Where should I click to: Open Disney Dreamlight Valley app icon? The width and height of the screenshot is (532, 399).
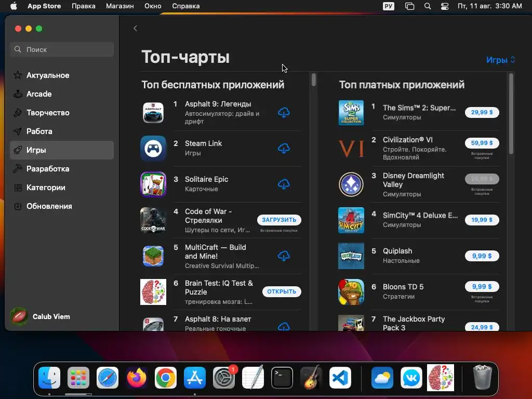pyautogui.click(x=351, y=184)
